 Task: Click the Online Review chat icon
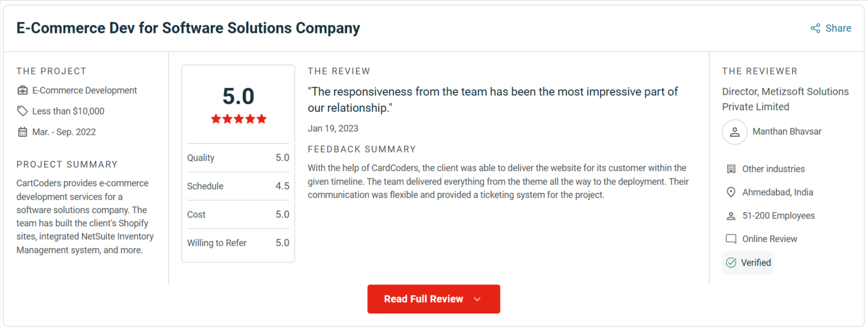[x=731, y=239]
